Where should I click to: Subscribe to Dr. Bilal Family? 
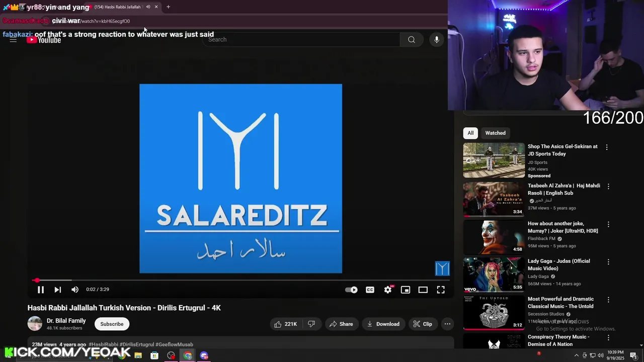tap(112, 324)
